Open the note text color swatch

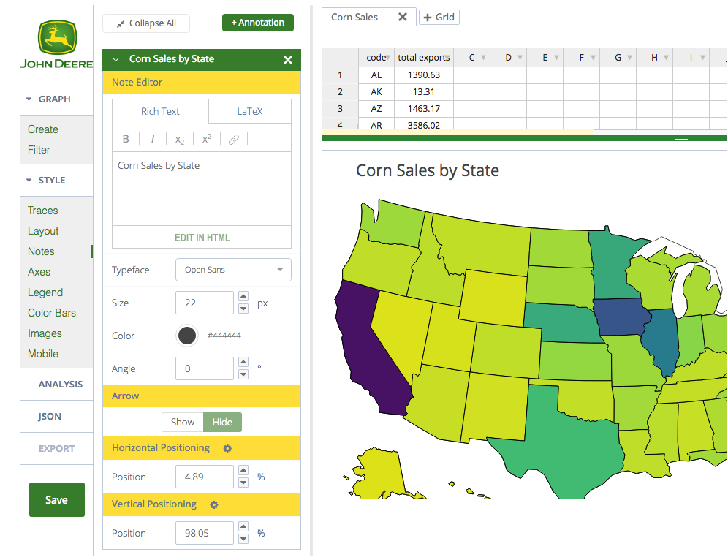pos(187,335)
